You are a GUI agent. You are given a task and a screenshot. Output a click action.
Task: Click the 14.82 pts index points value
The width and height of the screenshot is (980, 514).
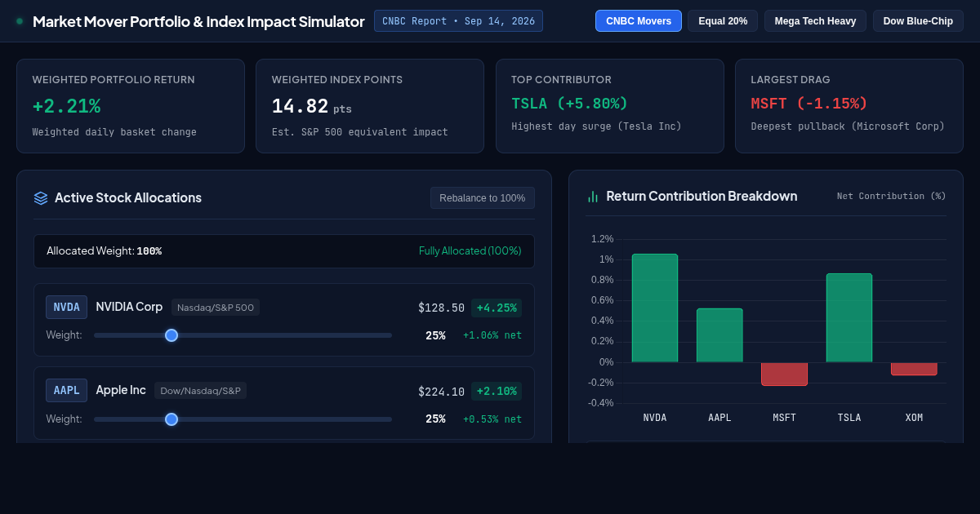tap(312, 107)
